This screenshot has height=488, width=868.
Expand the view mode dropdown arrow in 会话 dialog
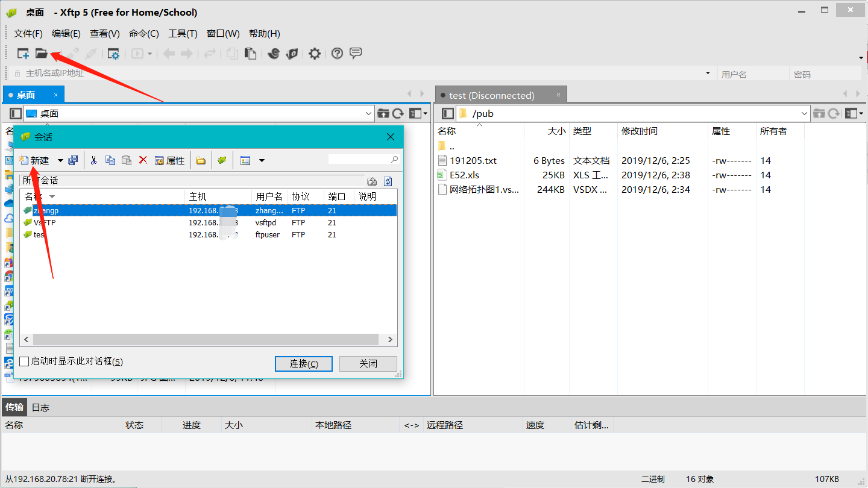(262, 160)
